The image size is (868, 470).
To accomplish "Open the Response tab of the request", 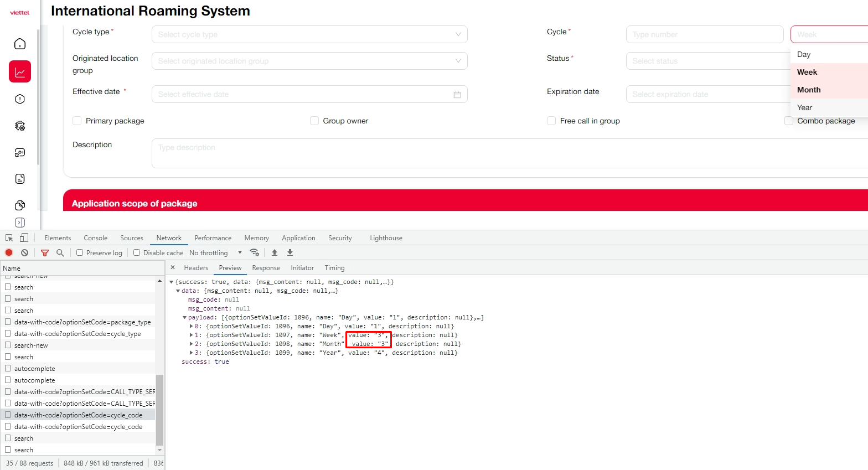I will coord(266,268).
